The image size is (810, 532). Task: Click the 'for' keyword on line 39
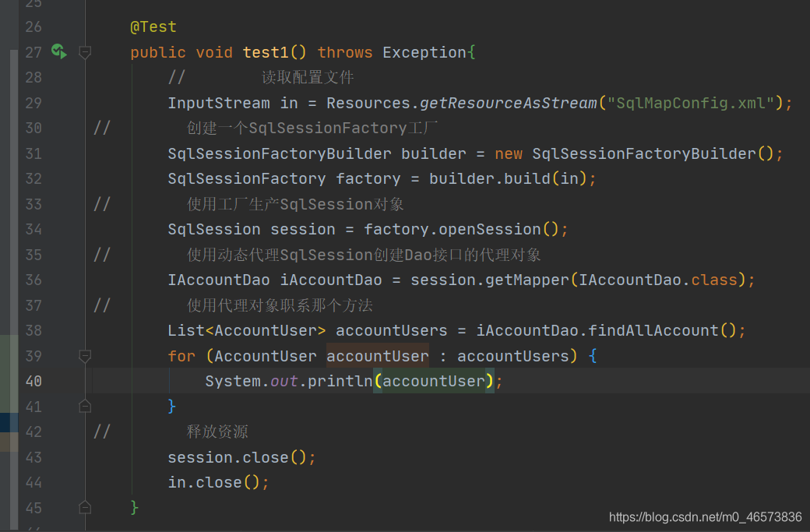click(x=181, y=356)
